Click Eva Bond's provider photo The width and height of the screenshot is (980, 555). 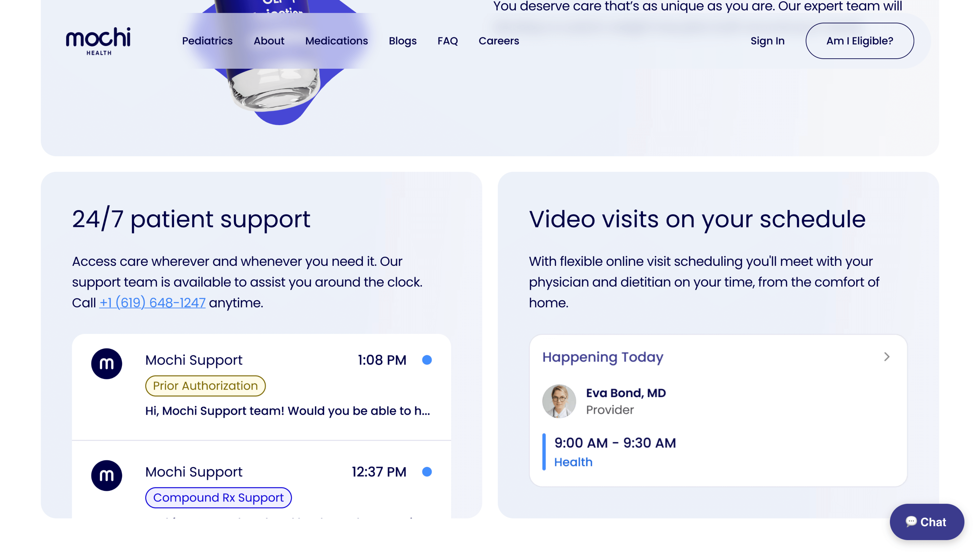point(559,401)
